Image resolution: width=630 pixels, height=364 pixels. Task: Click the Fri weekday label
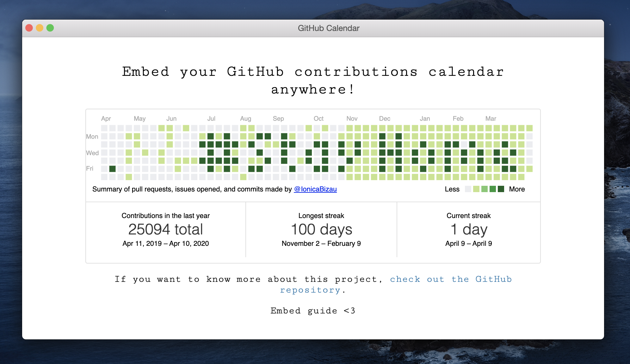point(90,168)
